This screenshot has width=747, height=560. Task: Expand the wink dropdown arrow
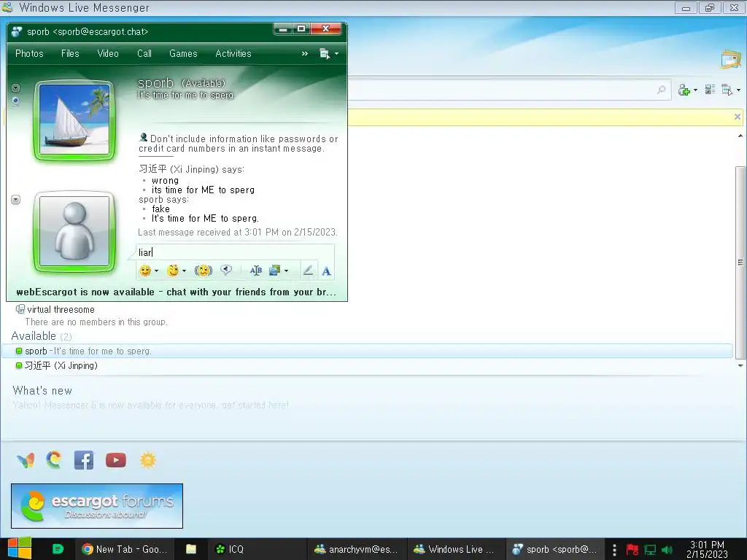pos(184,271)
